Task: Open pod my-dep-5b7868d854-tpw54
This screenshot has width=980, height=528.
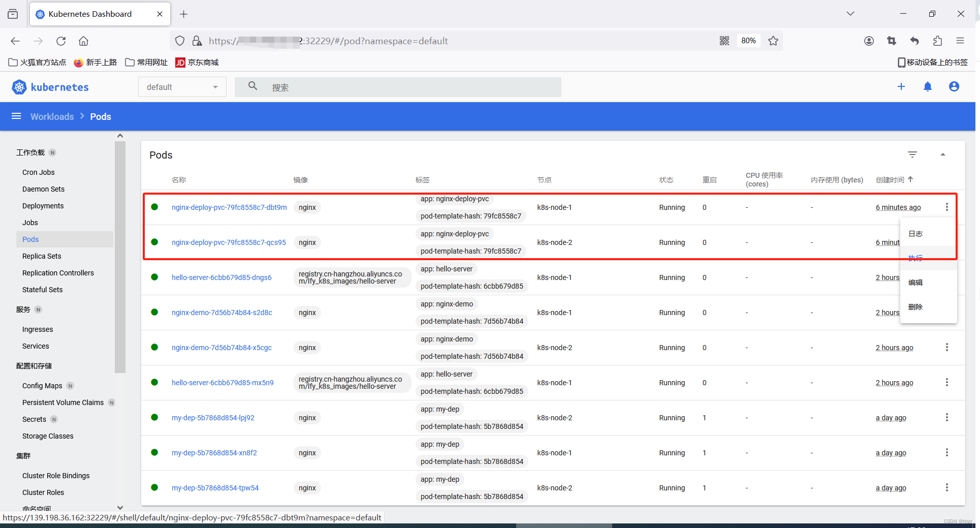Action: 215,488
